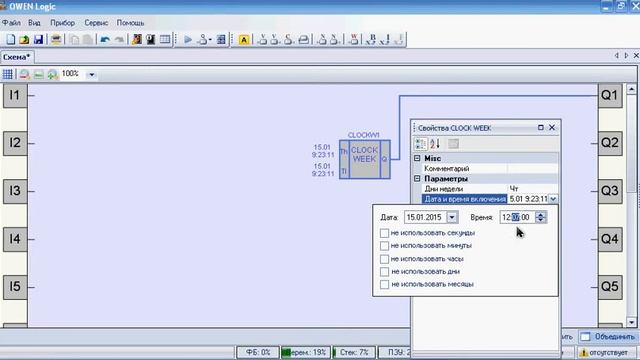Screen dimensions: 640x360
Task: Undo the last action with the blue arrow
Action: click(x=105, y=40)
